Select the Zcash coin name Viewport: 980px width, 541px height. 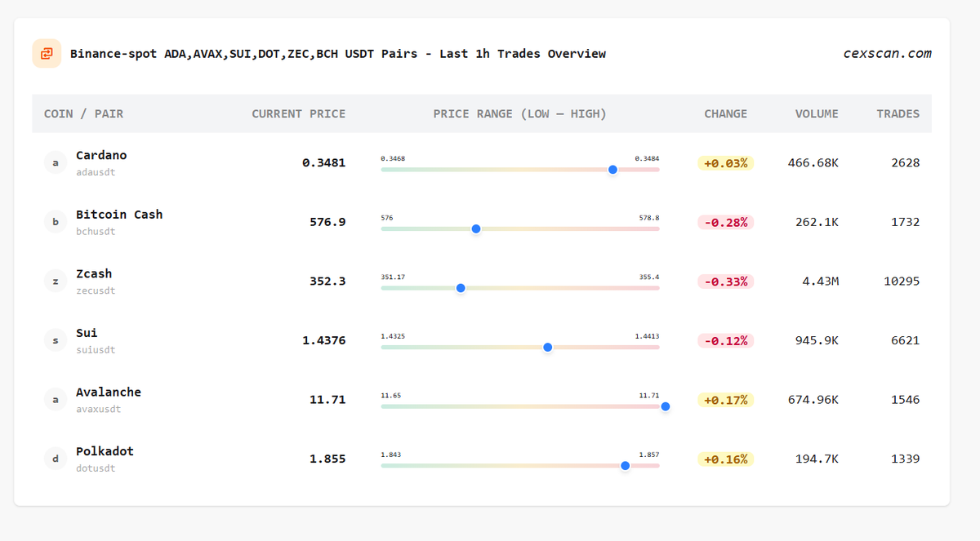[94, 273]
